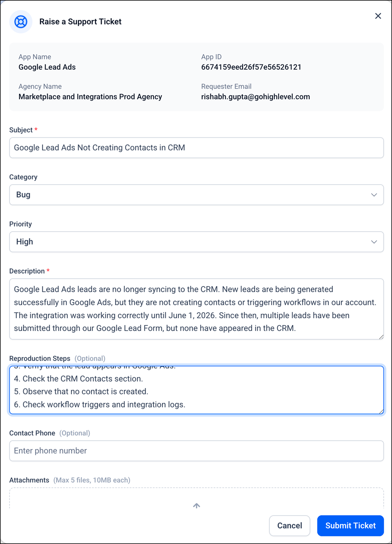Click the support lifebuoy icon in header

[21, 22]
